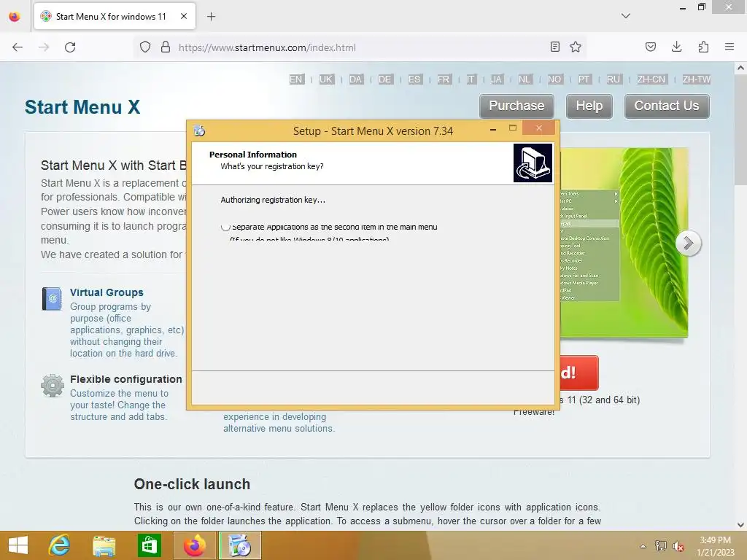Click the Purchase button
The height and width of the screenshot is (560, 747).
pos(516,106)
